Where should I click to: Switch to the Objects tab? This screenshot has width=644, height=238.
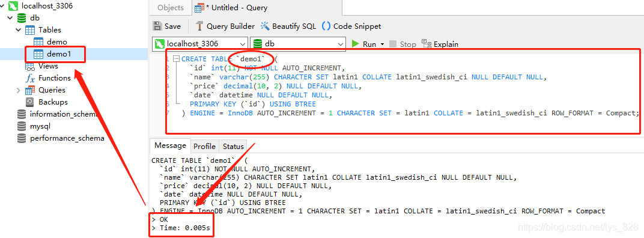click(x=171, y=8)
